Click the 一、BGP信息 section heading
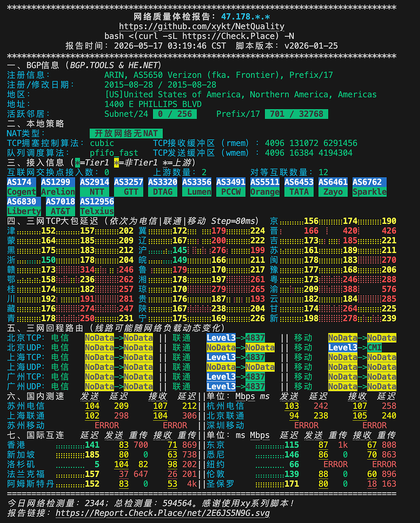The height and width of the screenshot is (523, 420). pyautogui.click(x=84, y=65)
